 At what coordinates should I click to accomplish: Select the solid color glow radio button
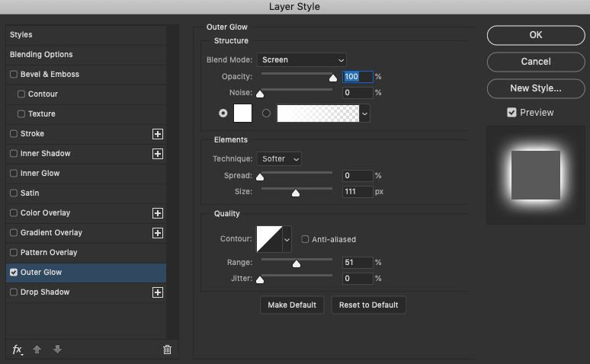(223, 113)
